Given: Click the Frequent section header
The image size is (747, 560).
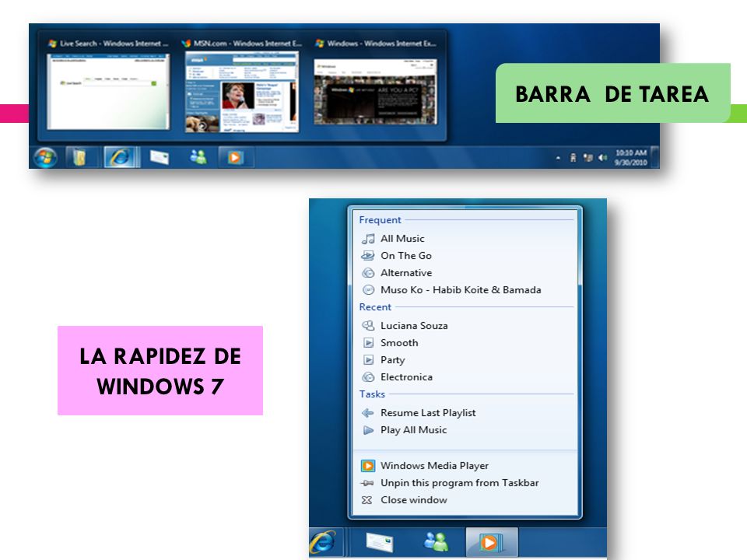Looking at the screenshot, I should (x=381, y=220).
